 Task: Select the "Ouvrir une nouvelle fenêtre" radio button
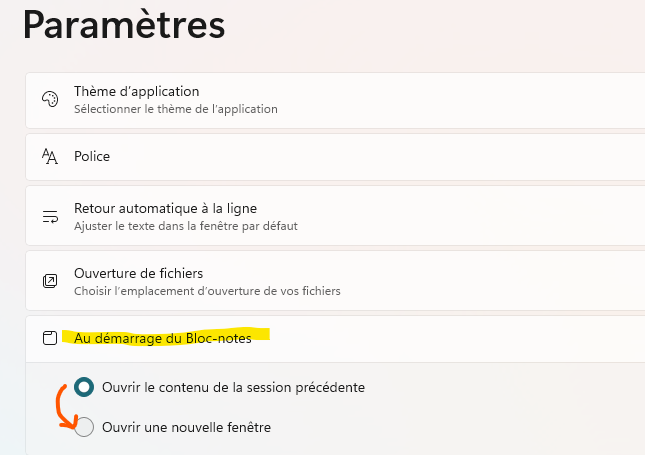(85, 427)
